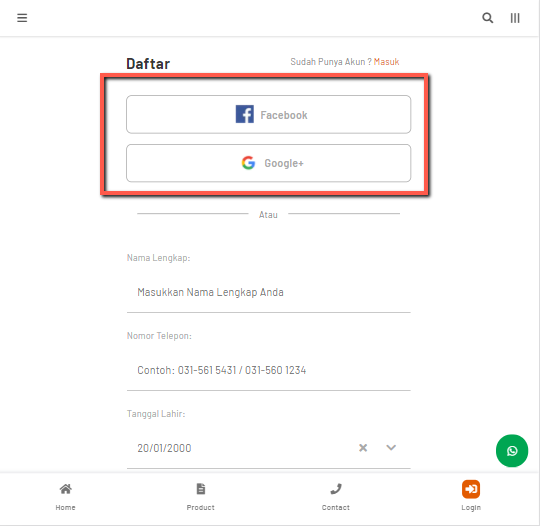Open the Product tab
The image size is (540, 526).
click(200, 496)
